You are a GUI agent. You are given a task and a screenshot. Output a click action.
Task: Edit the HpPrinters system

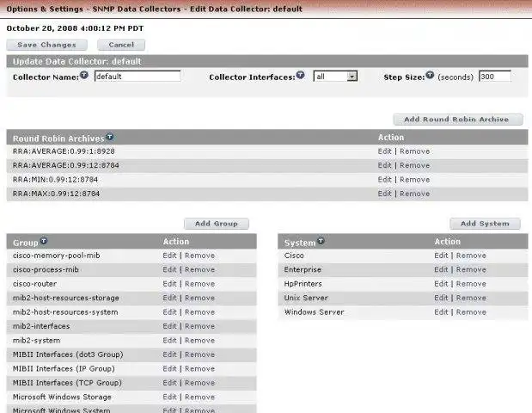441,284
